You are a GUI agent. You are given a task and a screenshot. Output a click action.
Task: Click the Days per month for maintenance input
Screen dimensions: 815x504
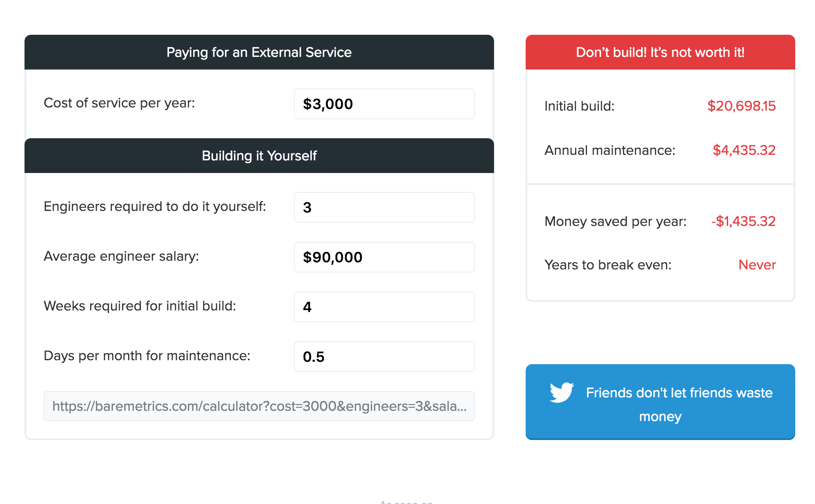tap(384, 357)
